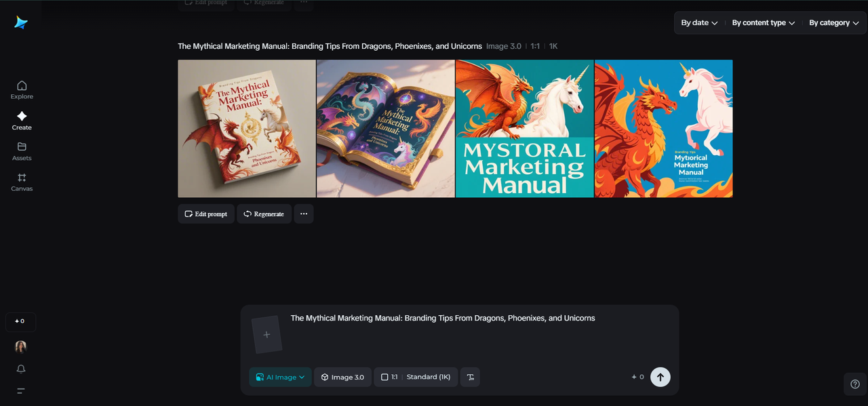Expand the By date sorting dropdown
868x406 pixels.
click(698, 22)
